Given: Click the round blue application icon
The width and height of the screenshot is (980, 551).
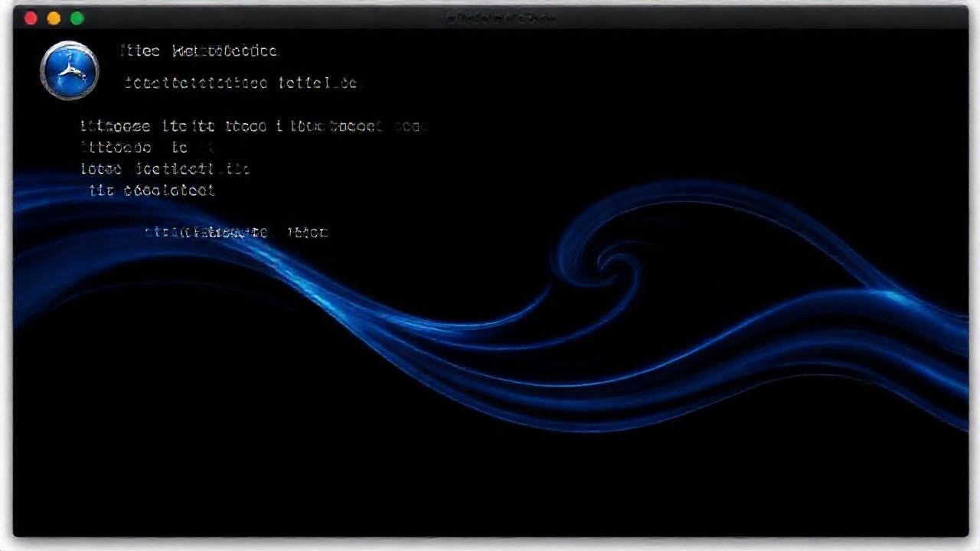Looking at the screenshot, I should (69, 70).
